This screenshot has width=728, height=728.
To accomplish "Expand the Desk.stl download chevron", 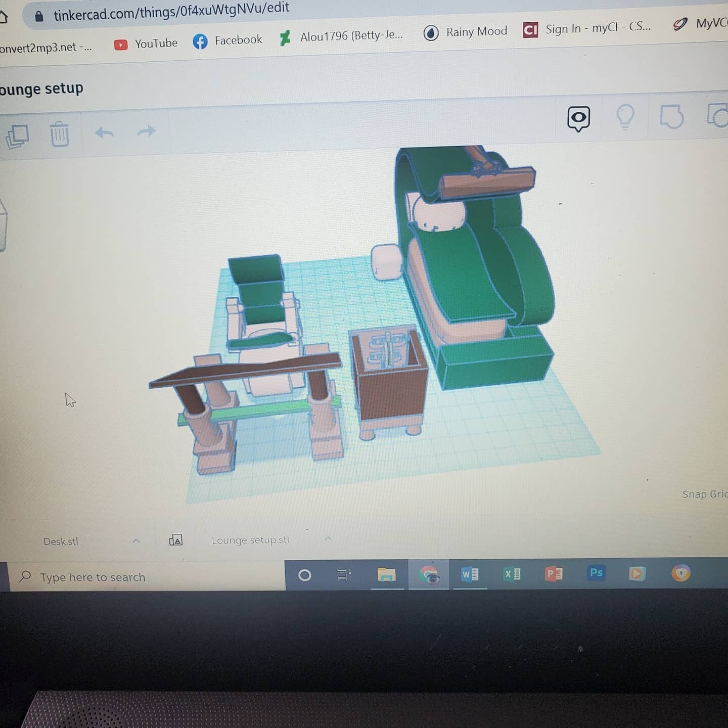I will pyautogui.click(x=136, y=541).
